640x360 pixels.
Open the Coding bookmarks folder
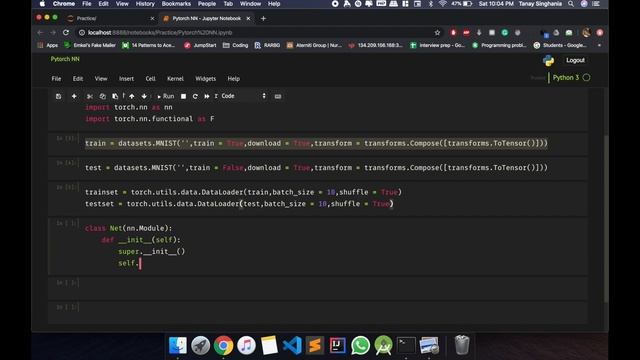[236, 45]
